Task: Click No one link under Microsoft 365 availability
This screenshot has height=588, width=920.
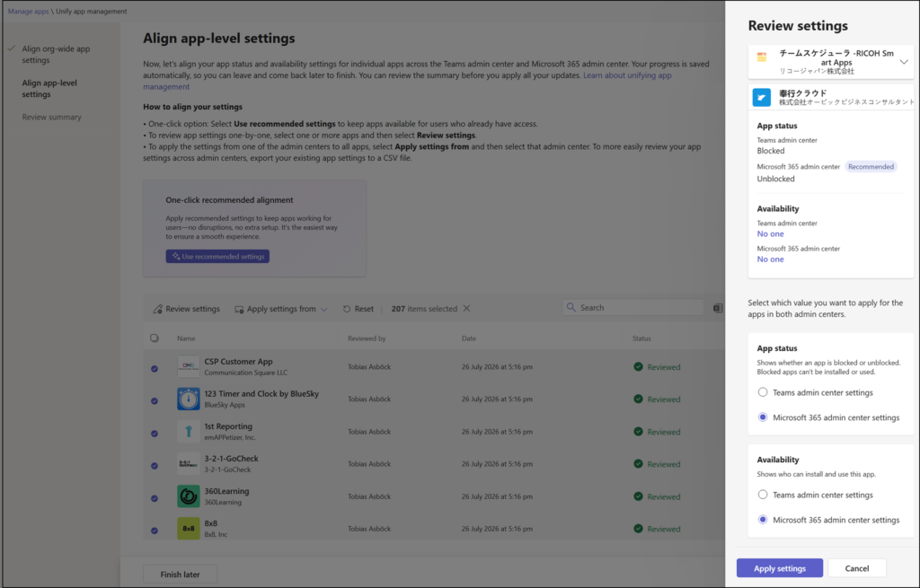Action: tap(770, 259)
